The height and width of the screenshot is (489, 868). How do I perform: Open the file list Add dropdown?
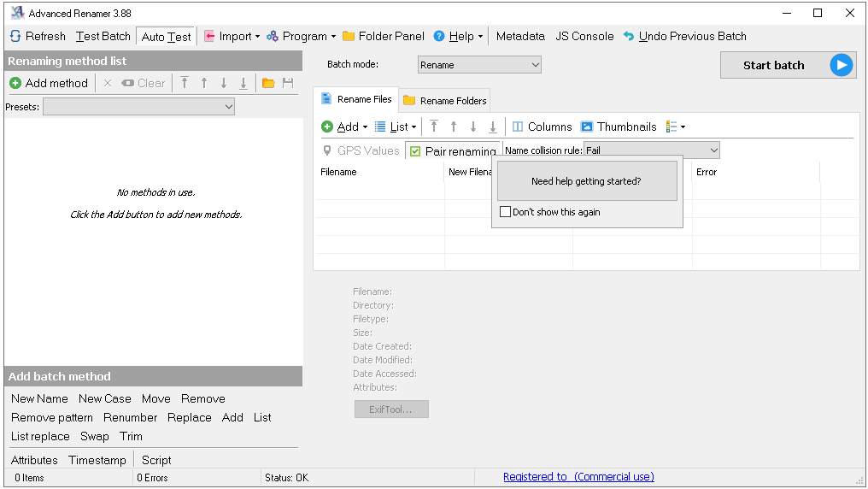(x=344, y=127)
